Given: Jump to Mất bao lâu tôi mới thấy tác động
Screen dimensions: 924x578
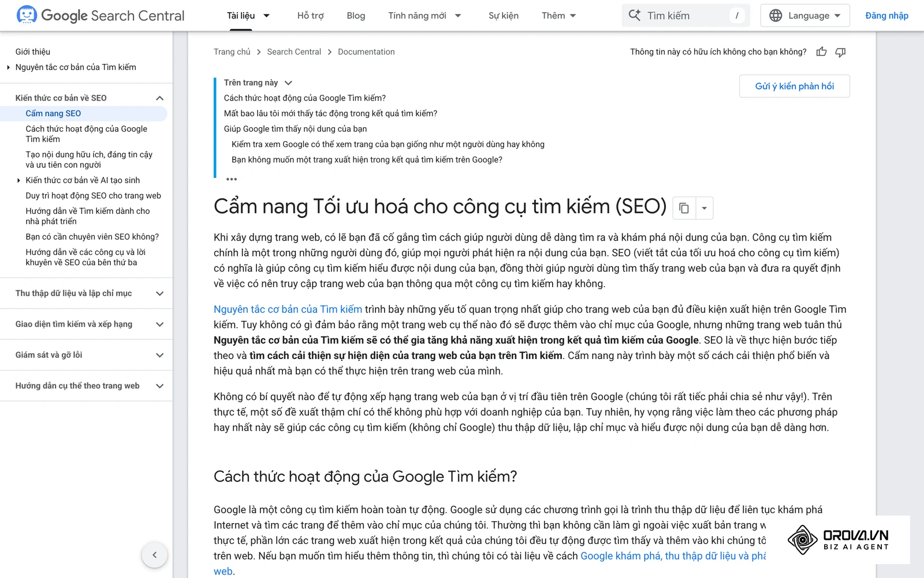Looking at the screenshot, I should coord(330,114).
